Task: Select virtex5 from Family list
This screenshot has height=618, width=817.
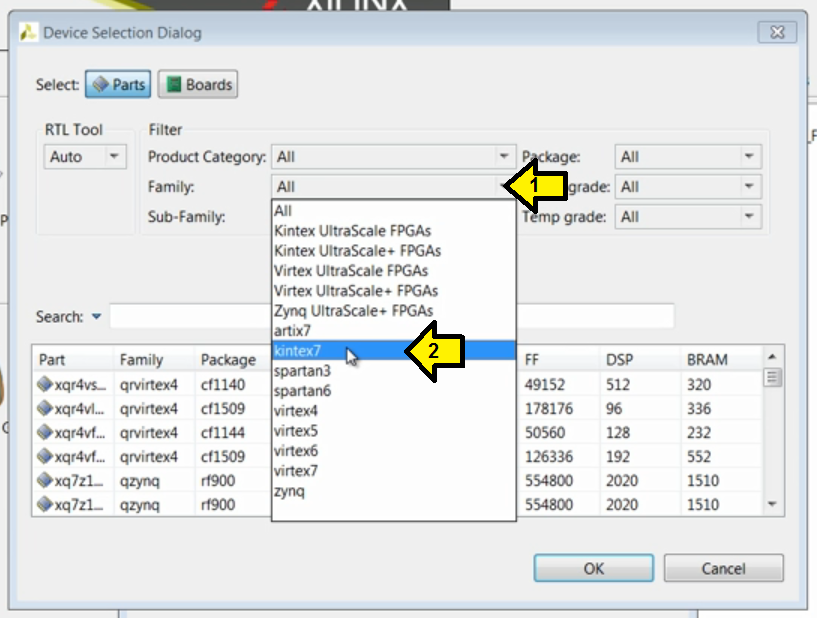Action: pyautogui.click(x=393, y=431)
